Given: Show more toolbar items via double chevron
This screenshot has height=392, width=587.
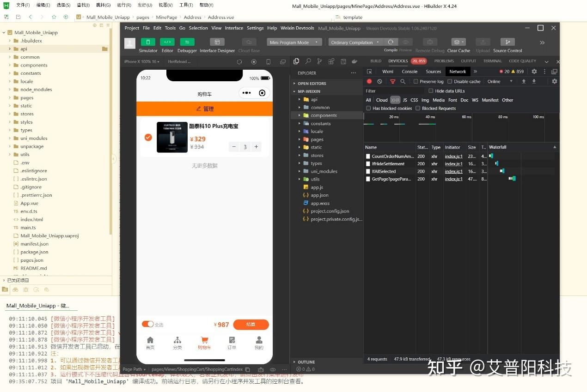Looking at the screenshot, I should click(542, 42).
